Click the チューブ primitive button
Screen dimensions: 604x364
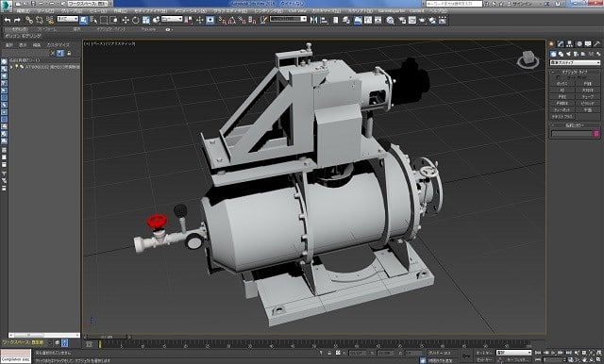tap(587, 96)
